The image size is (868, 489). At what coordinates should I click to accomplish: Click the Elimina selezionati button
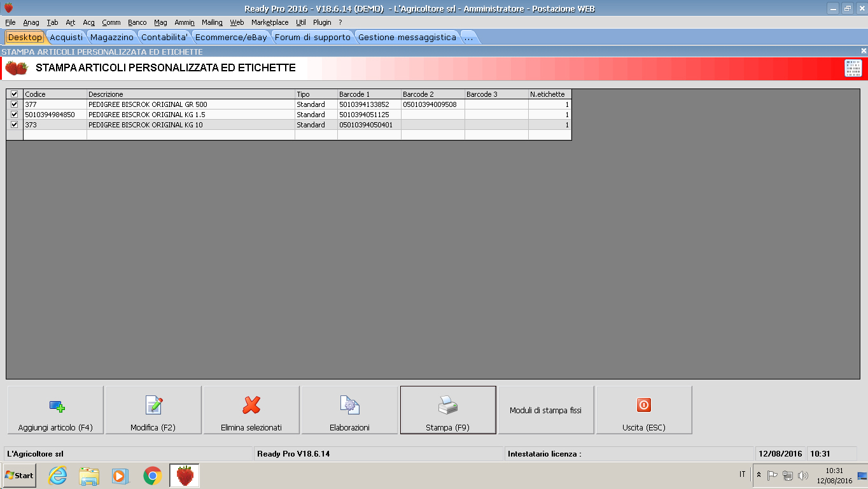[251, 410]
